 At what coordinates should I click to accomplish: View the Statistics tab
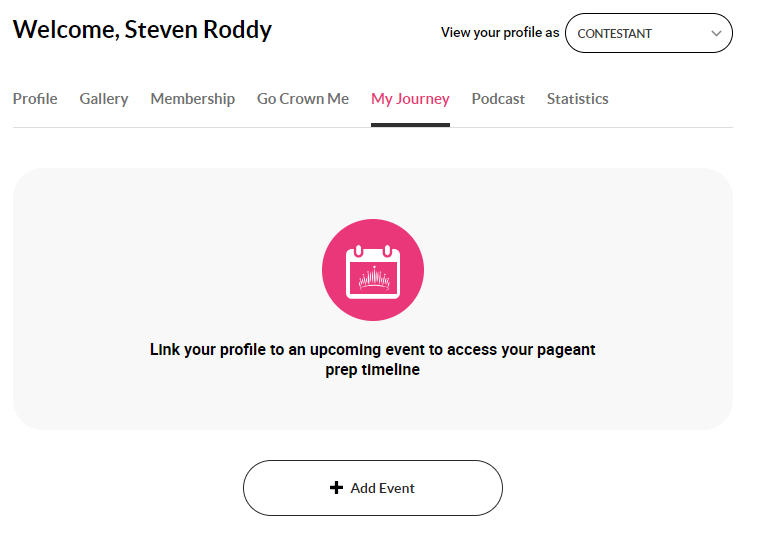click(x=577, y=99)
